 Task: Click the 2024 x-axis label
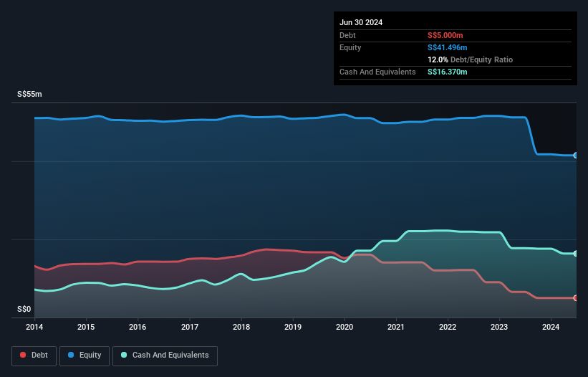pos(551,327)
